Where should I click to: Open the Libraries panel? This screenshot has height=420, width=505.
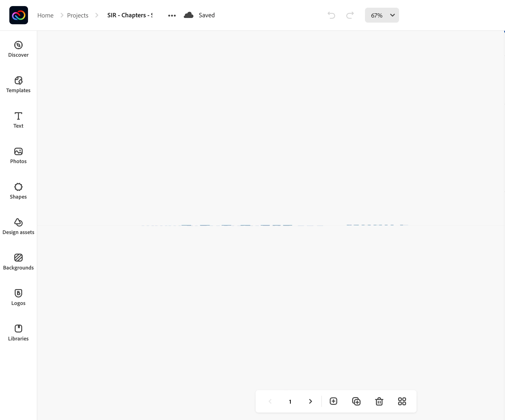18,332
